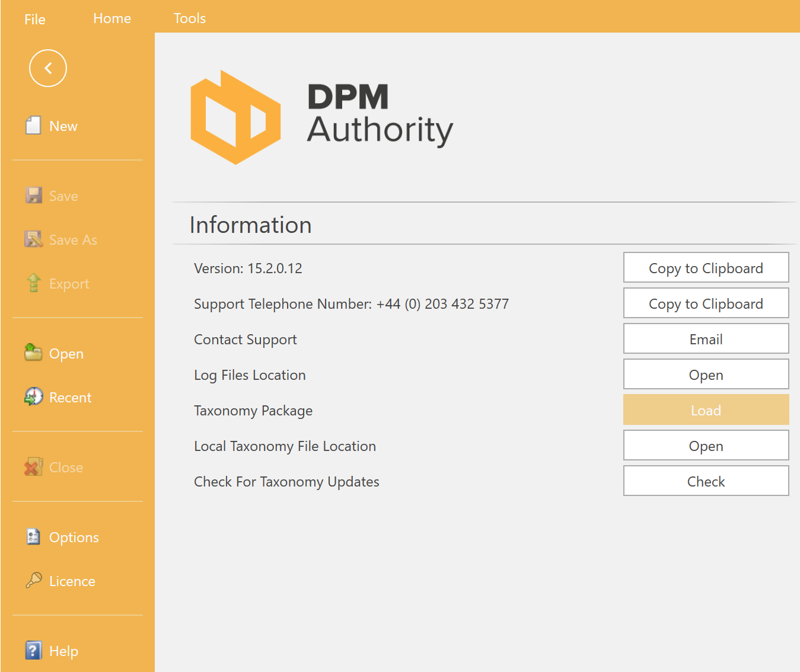Copy the support telephone number to clipboard
Image resolution: width=800 pixels, height=672 pixels.
pyautogui.click(x=706, y=303)
